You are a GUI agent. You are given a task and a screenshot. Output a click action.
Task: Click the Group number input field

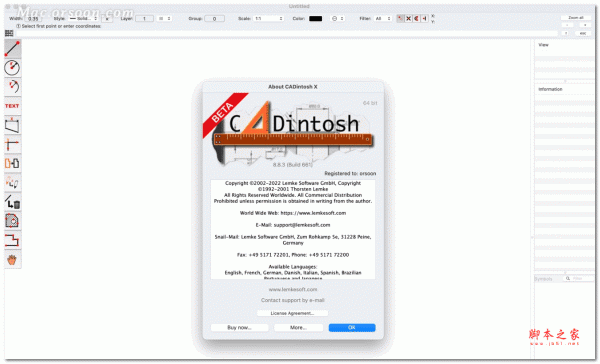[x=214, y=18]
